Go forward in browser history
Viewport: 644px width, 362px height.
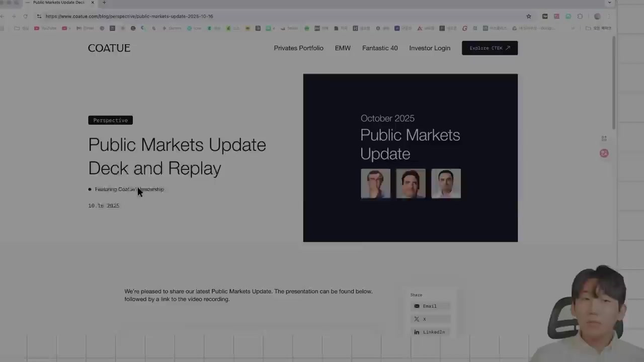(x=14, y=16)
